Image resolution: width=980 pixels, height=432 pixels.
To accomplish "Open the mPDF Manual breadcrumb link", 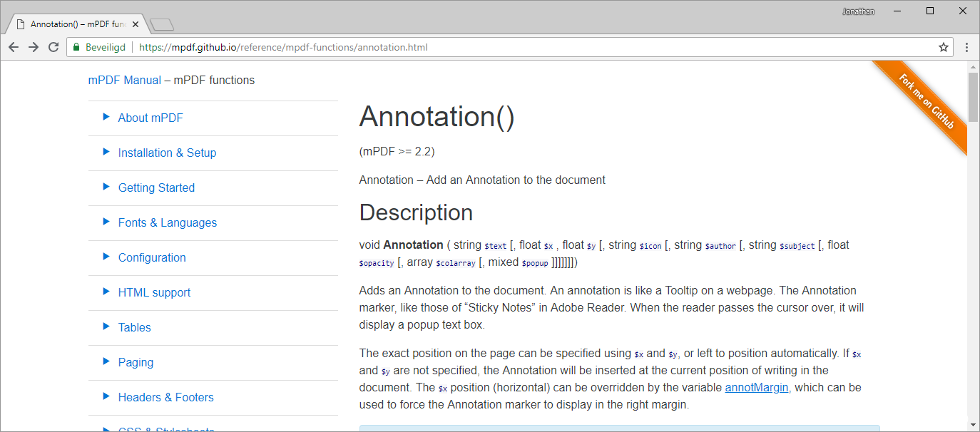I will coord(125,80).
